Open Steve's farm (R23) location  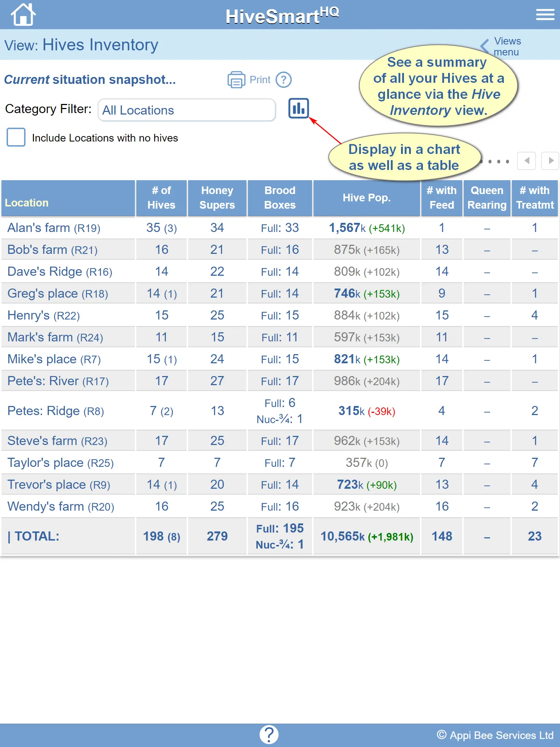coord(57,441)
